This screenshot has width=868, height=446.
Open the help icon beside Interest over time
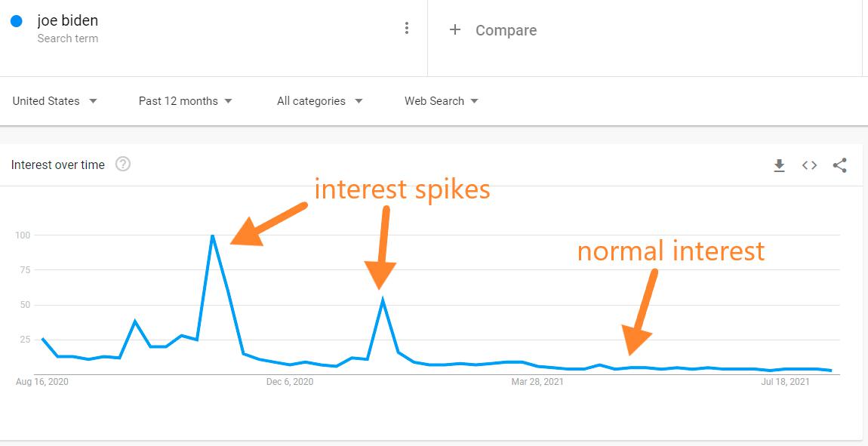[123, 164]
